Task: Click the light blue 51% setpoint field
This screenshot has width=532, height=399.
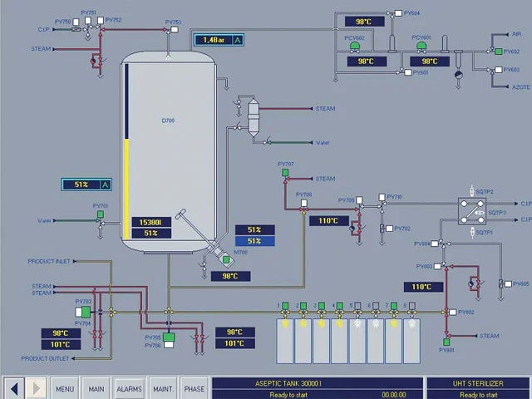Action: click(x=255, y=241)
